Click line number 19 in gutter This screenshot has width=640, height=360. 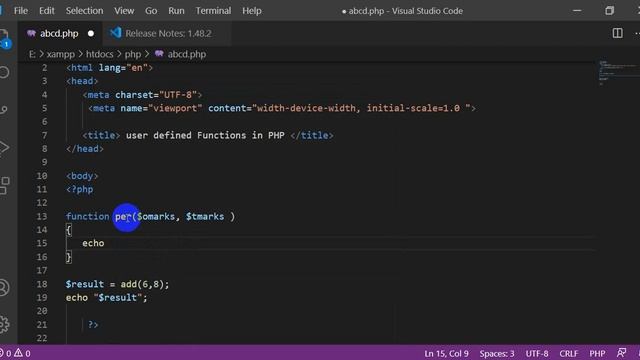[42, 298]
